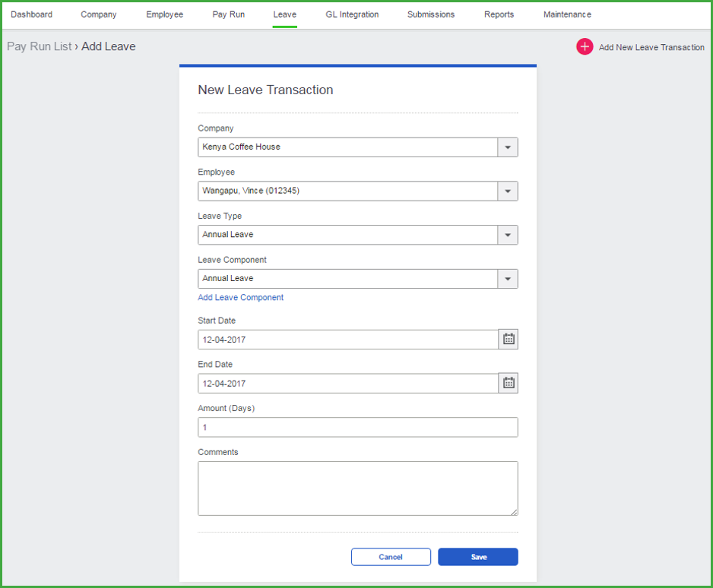Click the Add Leave Component link
The height and width of the screenshot is (588, 713).
point(240,297)
